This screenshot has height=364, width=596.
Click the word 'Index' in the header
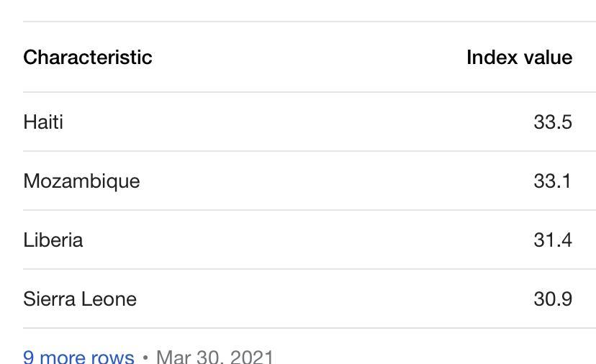click(492, 58)
